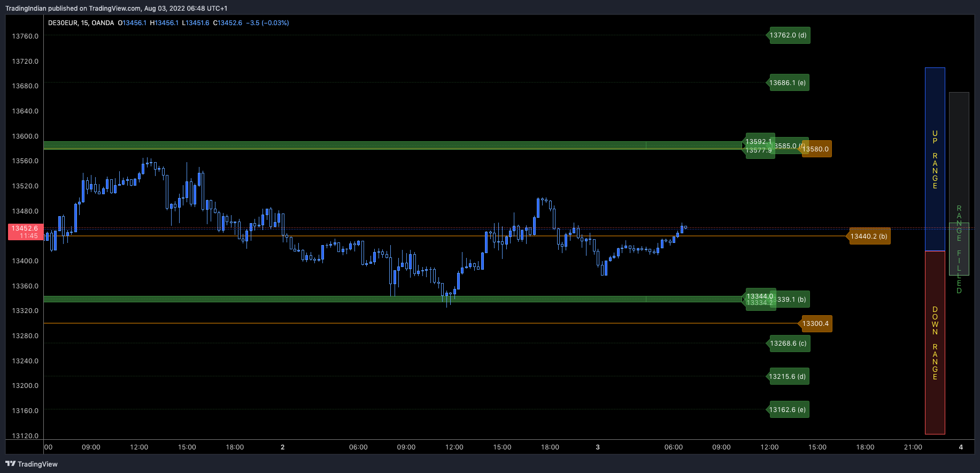The height and width of the screenshot is (473, 980).
Task: Click the open value O13456.1
Action: [x=132, y=23]
